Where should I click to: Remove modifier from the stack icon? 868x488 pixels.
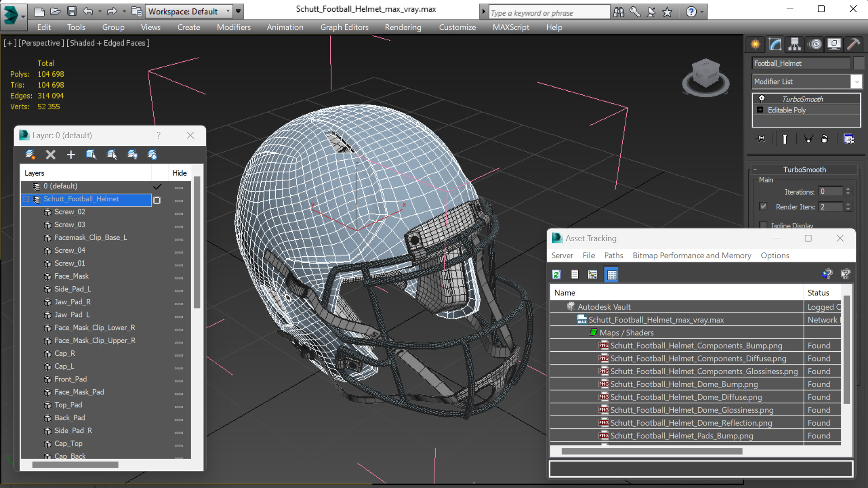click(825, 139)
